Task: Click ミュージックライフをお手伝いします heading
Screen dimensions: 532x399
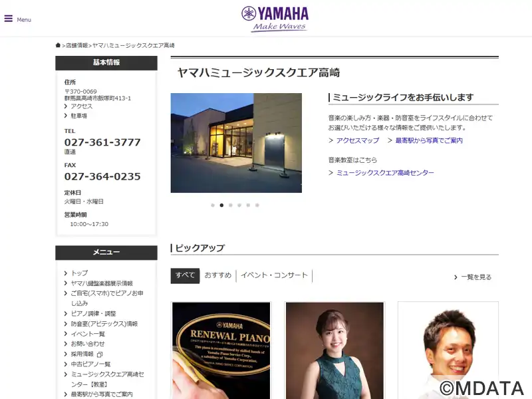Action: pos(403,98)
